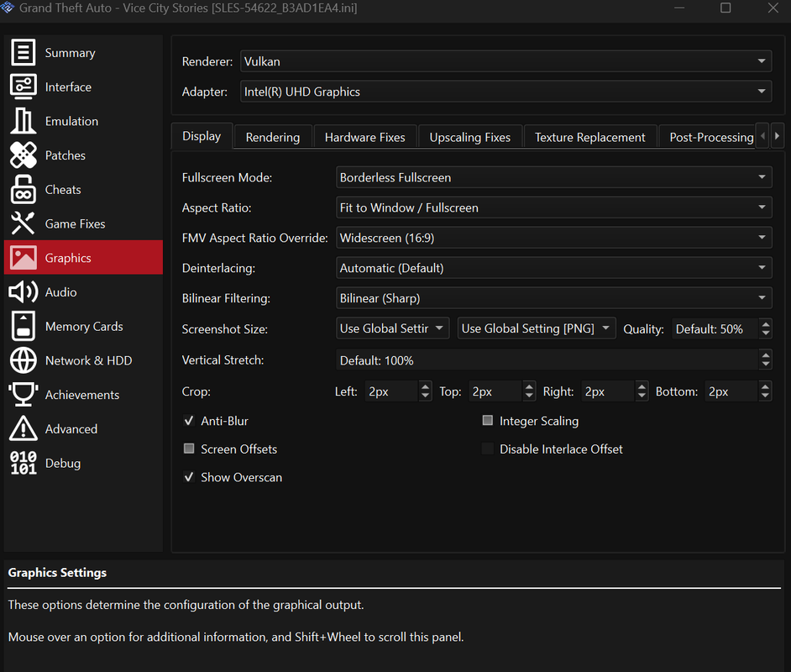This screenshot has height=672, width=791.
Task: Expand FMV Aspect Ratio Override dropdown
Action: click(x=554, y=238)
